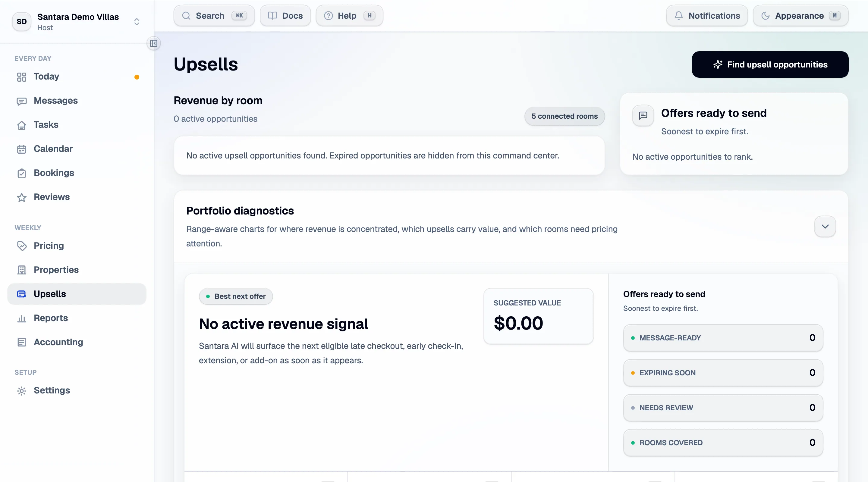Click Find upsell opportunities button
Viewport: 868px width, 482px height.
(770, 64)
